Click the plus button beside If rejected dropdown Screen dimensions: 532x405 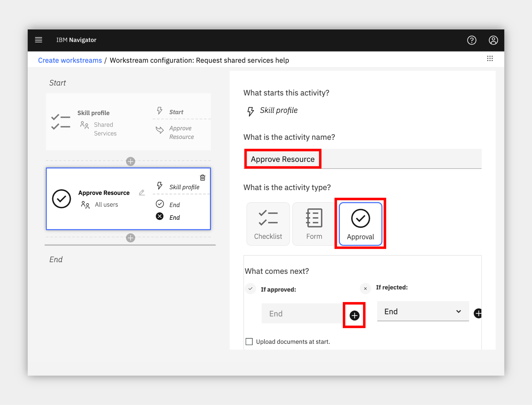click(478, 313)
